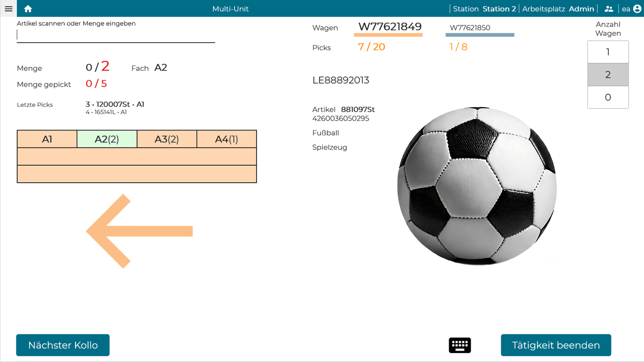The height and width of the screenshot is (362, 644).
Task: Click the 'Station 2' label
Action: (x=499, y=9)
